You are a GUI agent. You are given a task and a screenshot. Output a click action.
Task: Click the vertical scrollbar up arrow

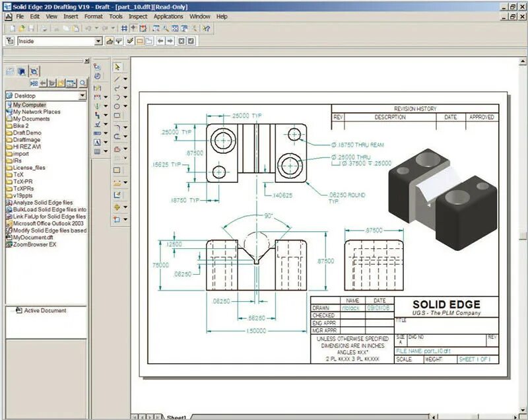click(x=522, y=61)
